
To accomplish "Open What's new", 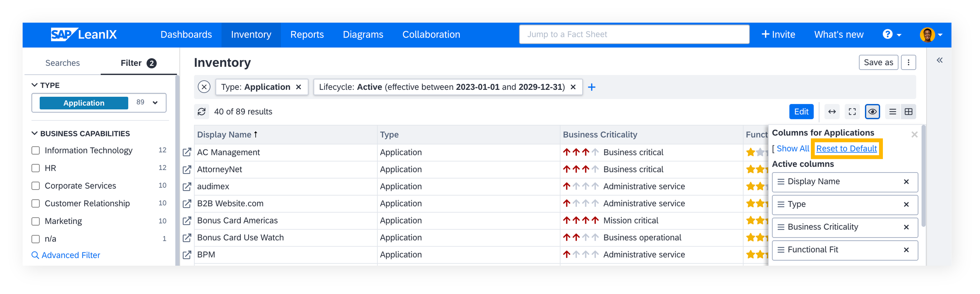I will pyautogui.click(x=838, y=34).
